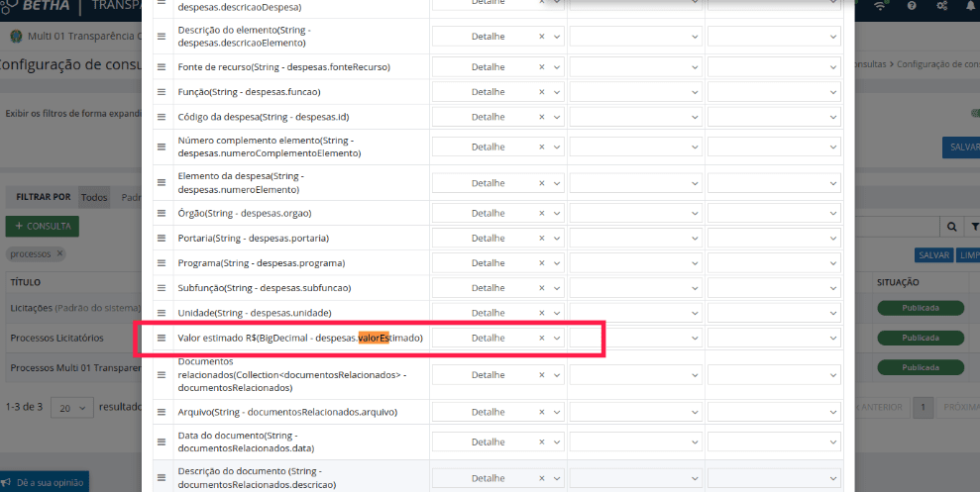This screenshot has width=980, height=492.
Task: Click the green + CONSULTA button
Action: point(43,226)
